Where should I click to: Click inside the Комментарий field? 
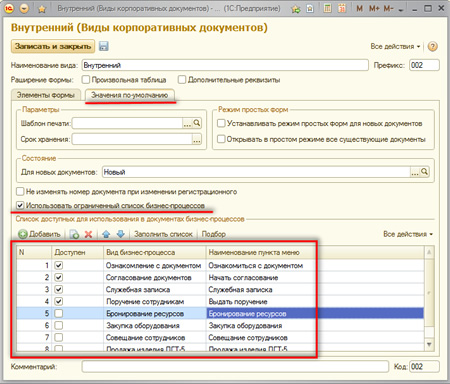pos(235,367)
